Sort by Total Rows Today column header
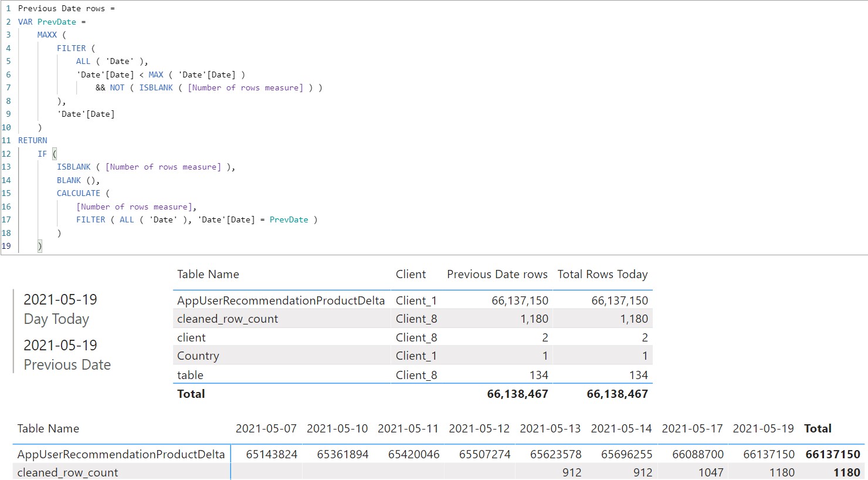 click(x=602, y=274)
